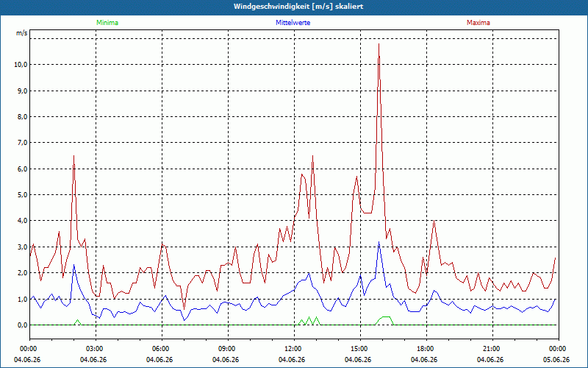Click the 06:00 time axis label
The image size is (588, 368).
162,349
